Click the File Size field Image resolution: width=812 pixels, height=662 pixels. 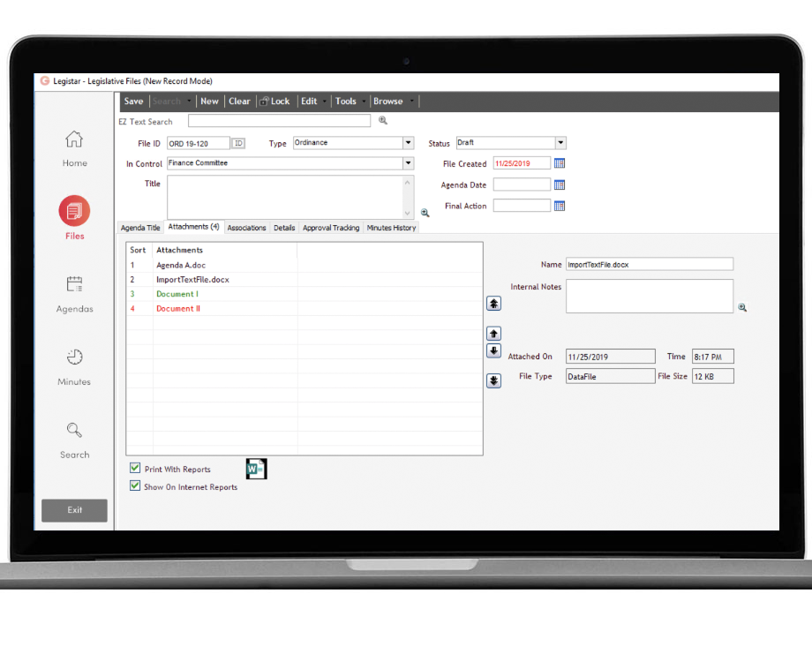[x=712, y=377]
